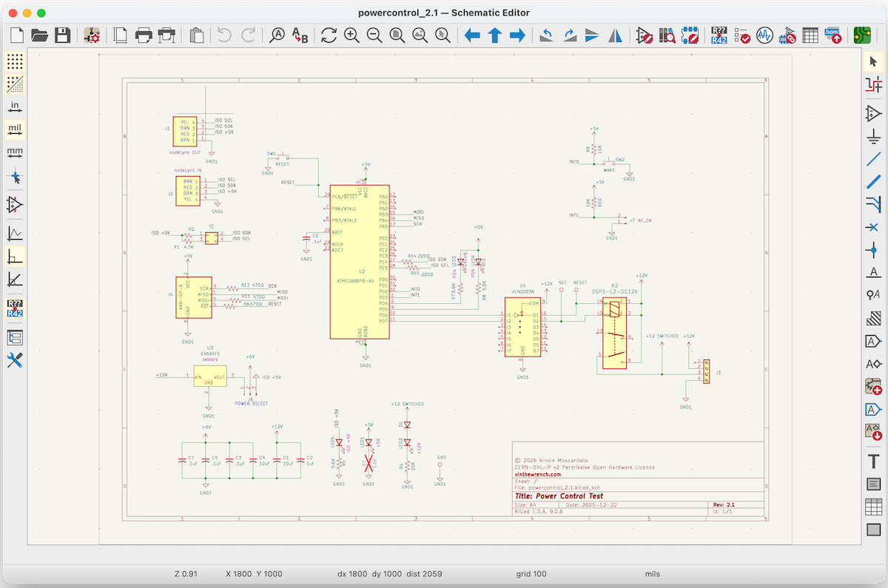
Task: Open Find and Replace
Action: point(300,35)
